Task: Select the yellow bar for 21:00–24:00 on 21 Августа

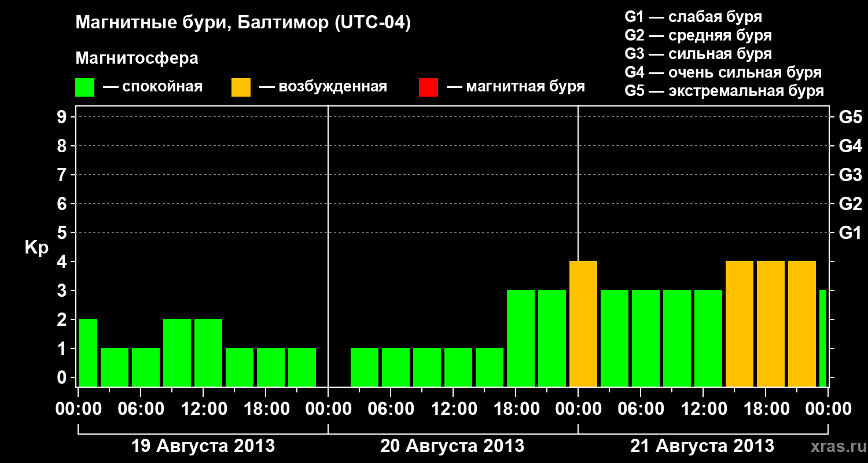Action: point(802,324)
